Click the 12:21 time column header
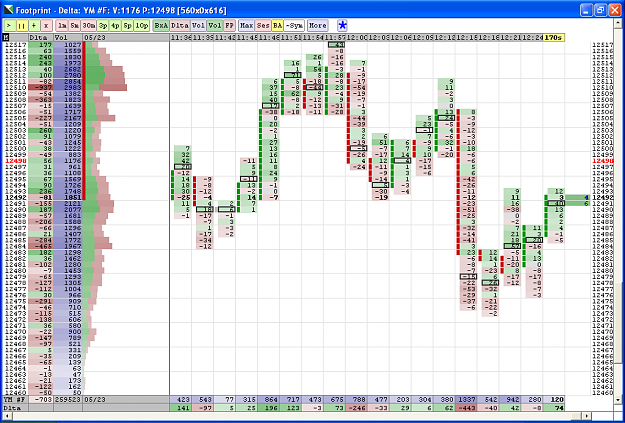 (509, 37)
